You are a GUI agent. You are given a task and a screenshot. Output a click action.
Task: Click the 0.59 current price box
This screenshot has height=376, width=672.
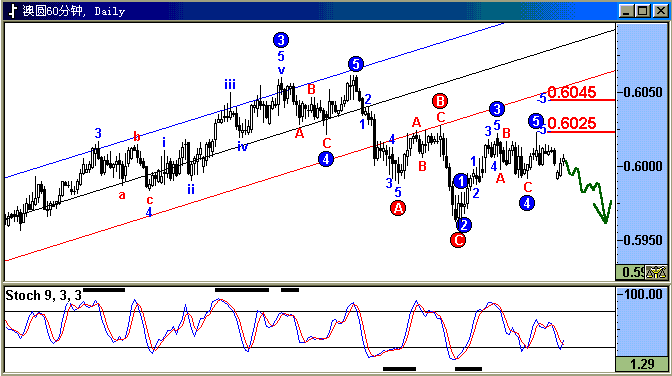coord(630,272)
